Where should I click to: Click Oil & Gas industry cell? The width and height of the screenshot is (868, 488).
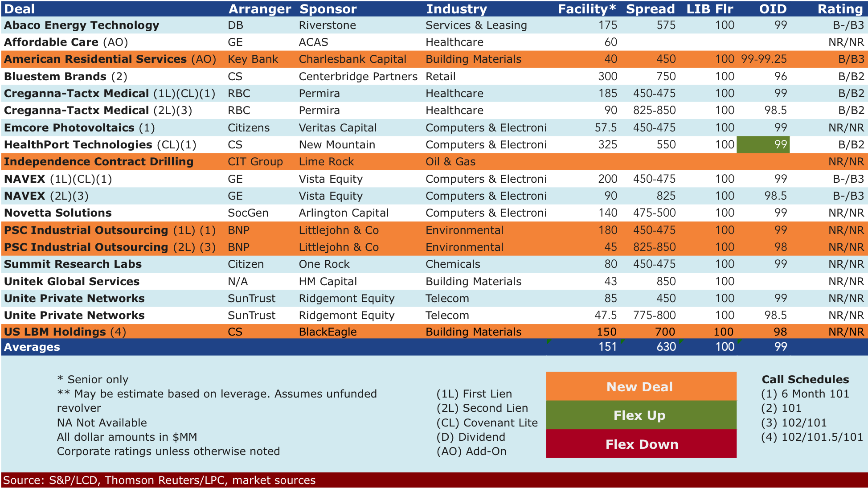(x=450, y=162)
